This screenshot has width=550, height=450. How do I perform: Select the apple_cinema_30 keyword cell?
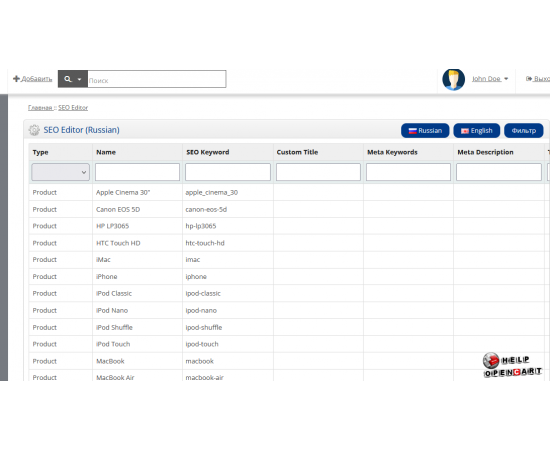[x=228, y=193]
